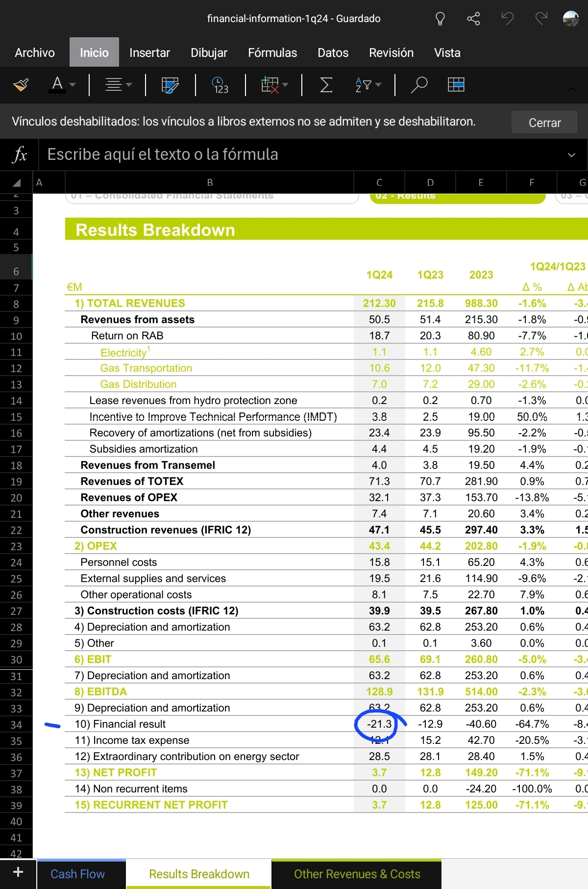
Task: Click the 2023 column heading cell
Action: 481,275
